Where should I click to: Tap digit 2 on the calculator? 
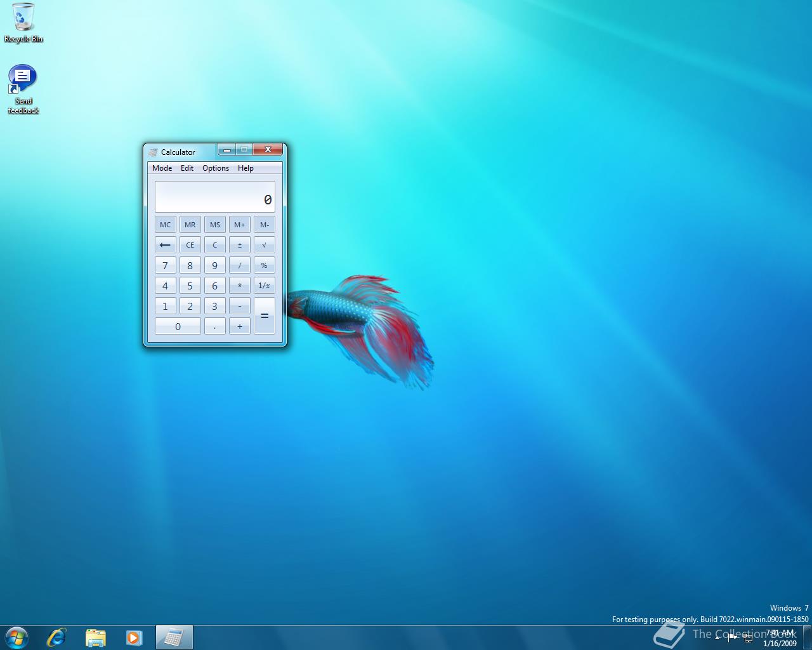click(x=190, y=306)
